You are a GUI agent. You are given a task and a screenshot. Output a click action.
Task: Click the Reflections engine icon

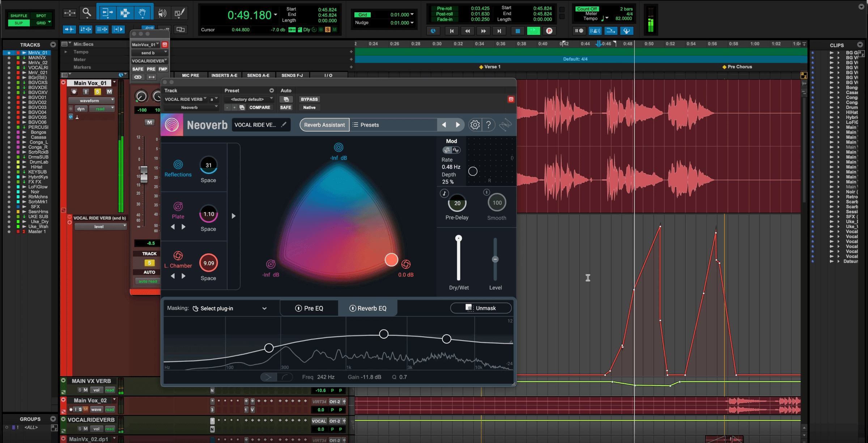click(x=178, y=164)
